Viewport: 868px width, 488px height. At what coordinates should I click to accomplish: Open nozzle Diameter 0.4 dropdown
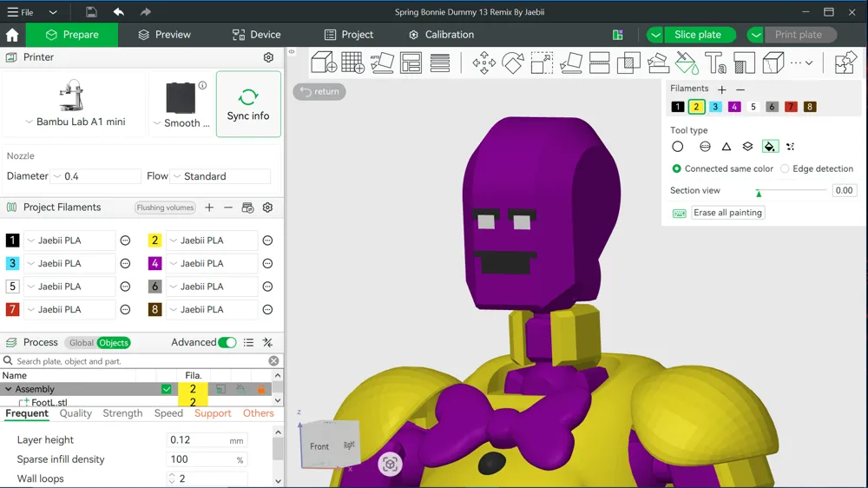95,176
